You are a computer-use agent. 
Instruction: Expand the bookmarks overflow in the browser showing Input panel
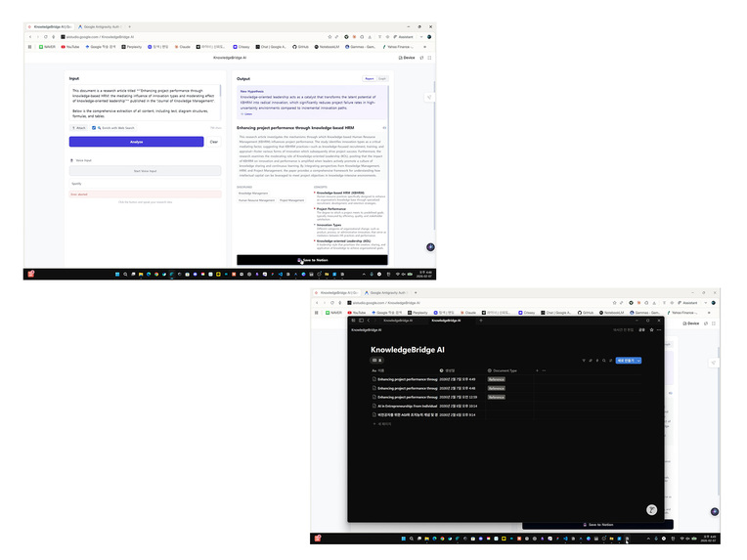pos(424,47)
